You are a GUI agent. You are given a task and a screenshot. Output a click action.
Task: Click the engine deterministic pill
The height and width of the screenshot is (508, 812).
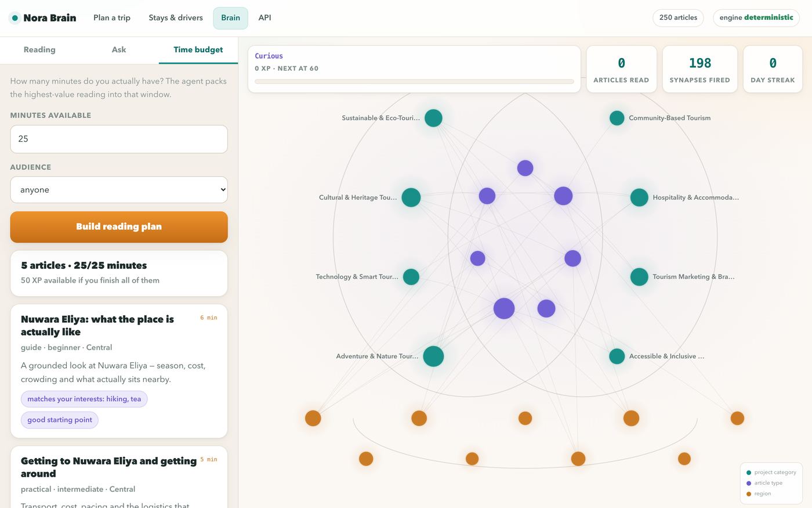click(x=756, y=17)
